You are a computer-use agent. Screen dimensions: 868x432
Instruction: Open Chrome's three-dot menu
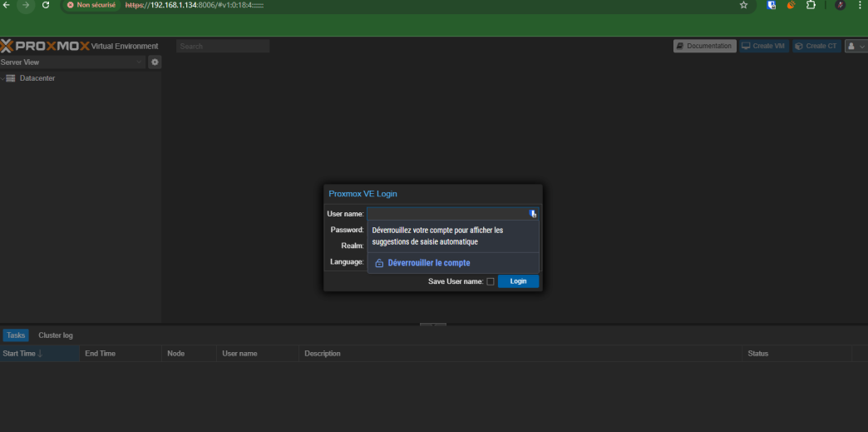(860, 5)
